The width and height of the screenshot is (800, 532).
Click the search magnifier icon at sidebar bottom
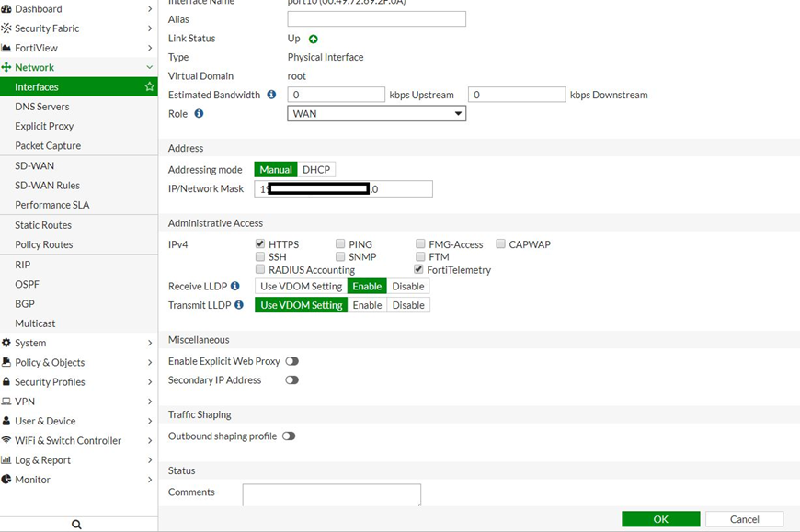pyautogui.click(x=76, y=525)
